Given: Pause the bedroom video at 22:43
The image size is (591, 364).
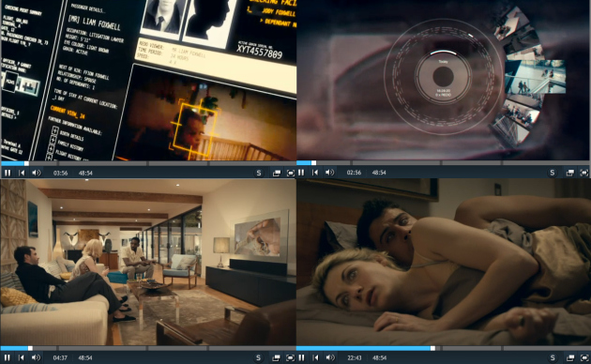Looking at the screenshot, I should point(301,357).
